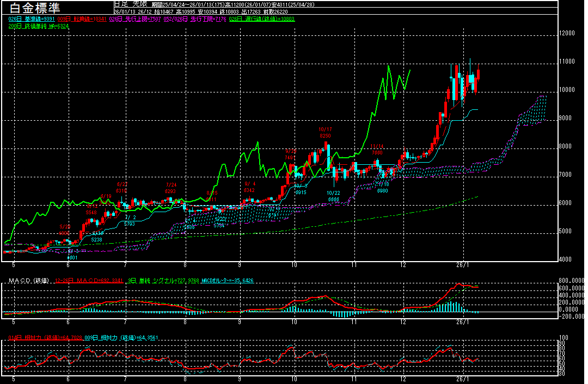588x384 pixels.
Task: Click the 10/17 high price marker 8250
Action: 325,135
